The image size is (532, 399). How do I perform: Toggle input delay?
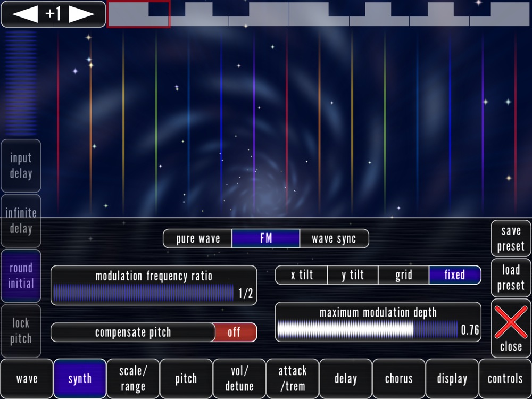[x=21, y=166]
